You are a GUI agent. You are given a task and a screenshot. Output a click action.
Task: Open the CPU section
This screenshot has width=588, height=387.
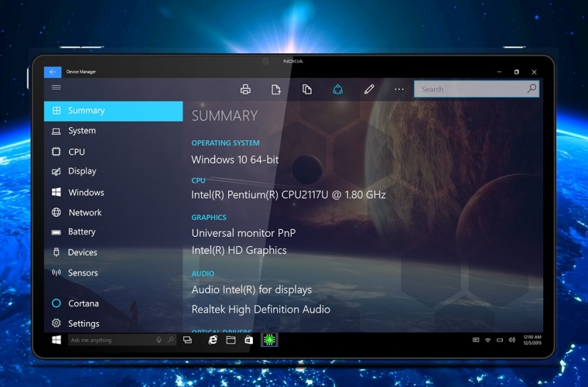tap(113, 152)
